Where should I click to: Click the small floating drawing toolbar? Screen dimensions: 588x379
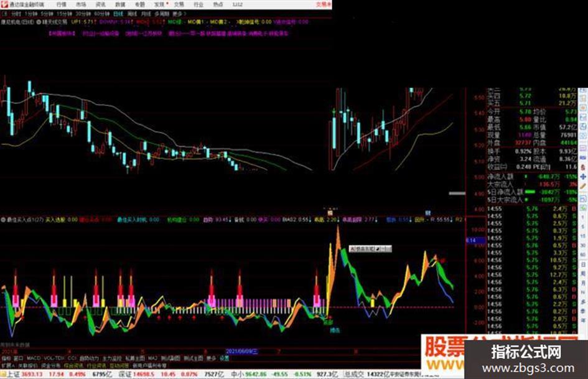(370, 248)
